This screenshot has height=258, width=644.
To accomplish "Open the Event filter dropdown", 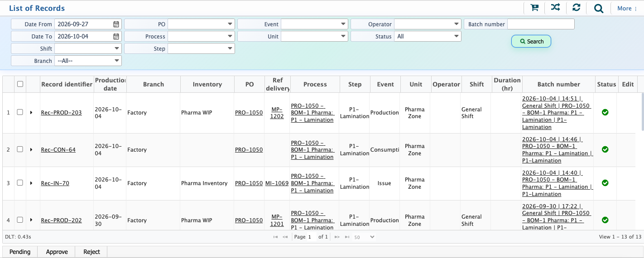I will [314, 24].
